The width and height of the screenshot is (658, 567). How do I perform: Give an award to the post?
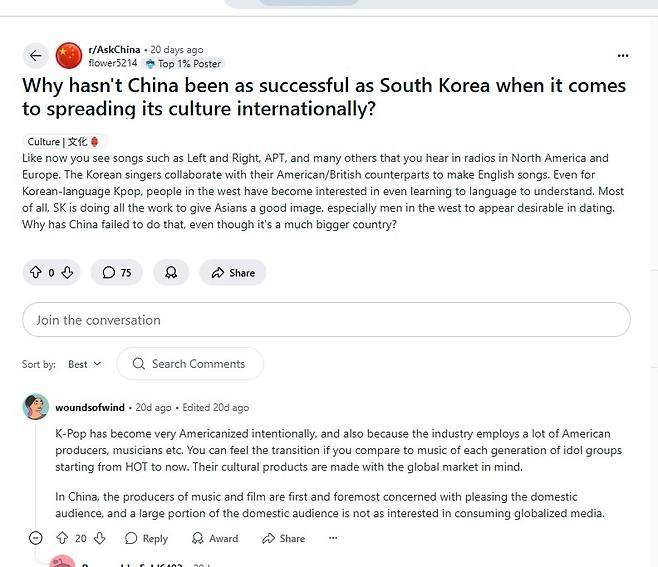point(171,272)
